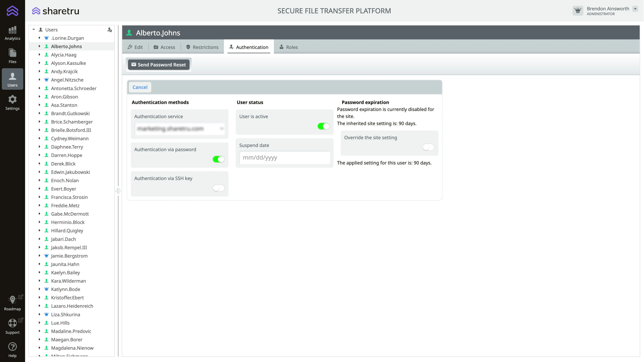This screenshot has height=362, width=644.
Task: Click the add user icon in Users tree
Action: [109, 30]
